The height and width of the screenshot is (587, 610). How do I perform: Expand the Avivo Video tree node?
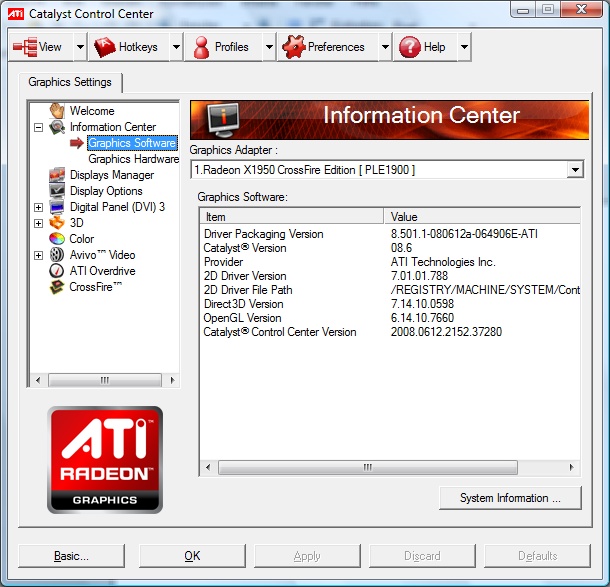click(38, 255)
